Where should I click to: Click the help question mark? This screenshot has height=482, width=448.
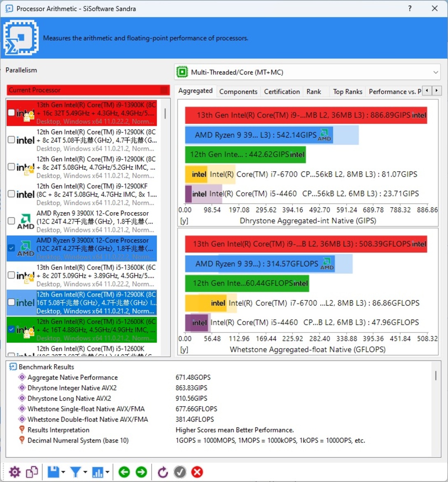pyautogui.click(x=410, y=8)
